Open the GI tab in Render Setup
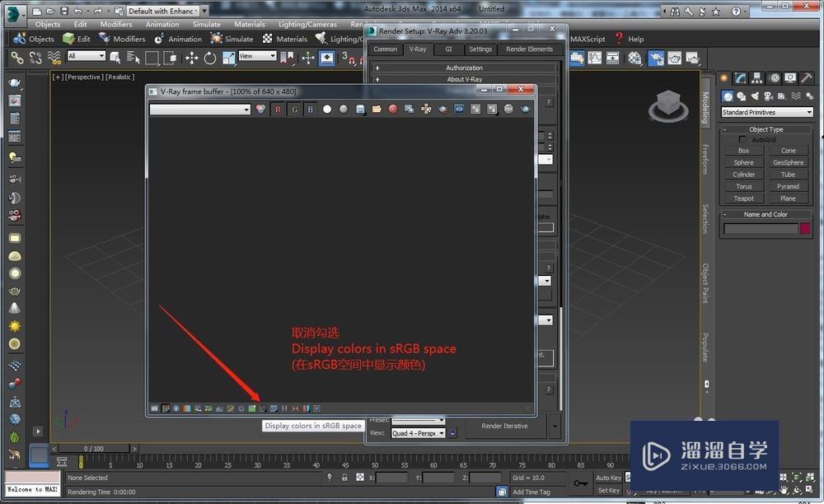This screenshot has width=824, height=504. coord(448,49)
